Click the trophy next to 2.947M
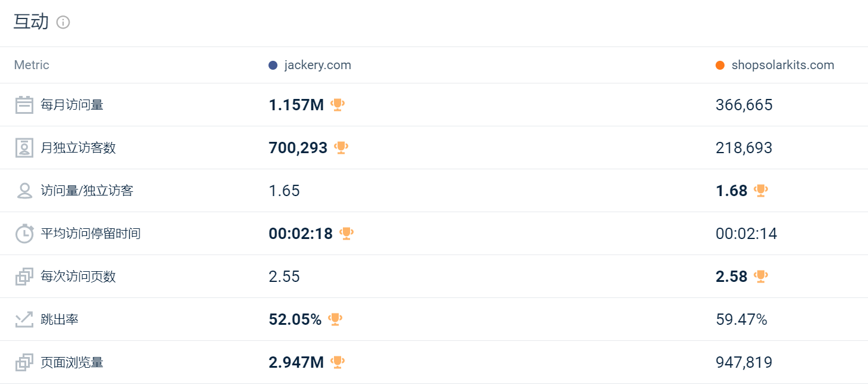The height and width of the screenshot is (388, 868). [x=338, y=362]
